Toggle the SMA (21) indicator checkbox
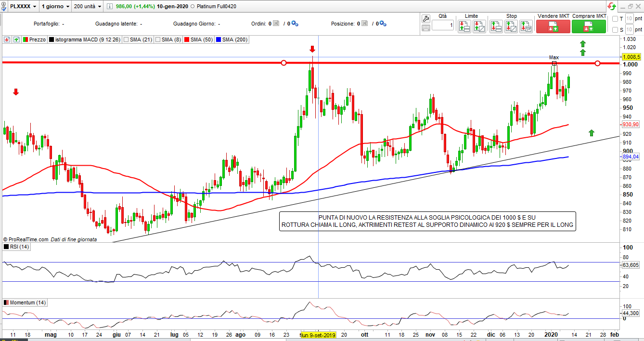 pyautogui.click(x=127, y=39)
